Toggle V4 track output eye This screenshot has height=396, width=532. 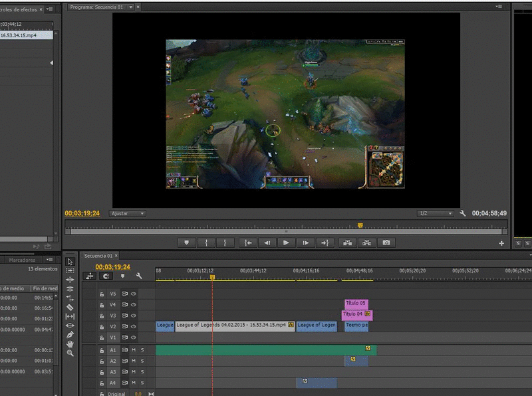[x=134, y=305]
